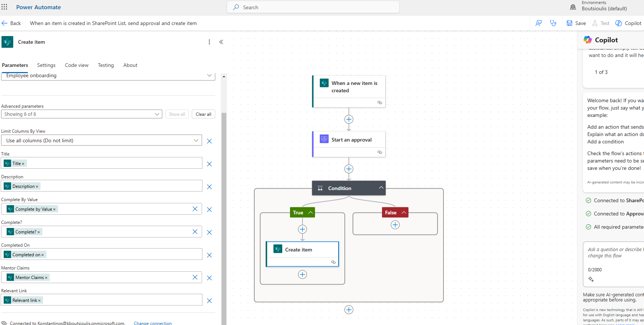Delete the Title dynamic content token

click(x=23, y=164)
